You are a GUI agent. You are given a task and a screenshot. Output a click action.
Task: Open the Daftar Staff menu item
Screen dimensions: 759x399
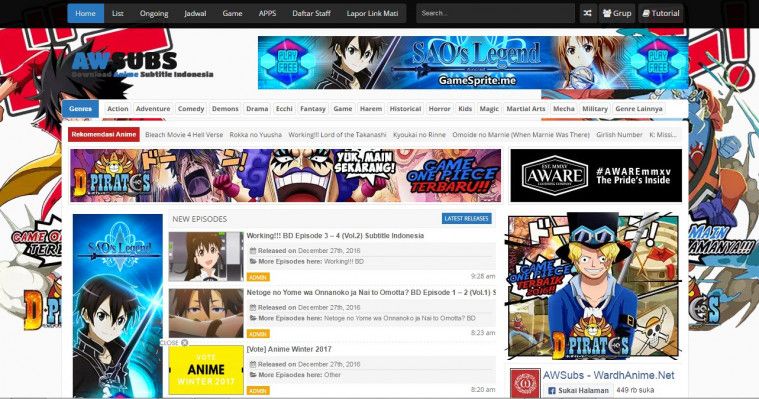[x=311, y=14]
